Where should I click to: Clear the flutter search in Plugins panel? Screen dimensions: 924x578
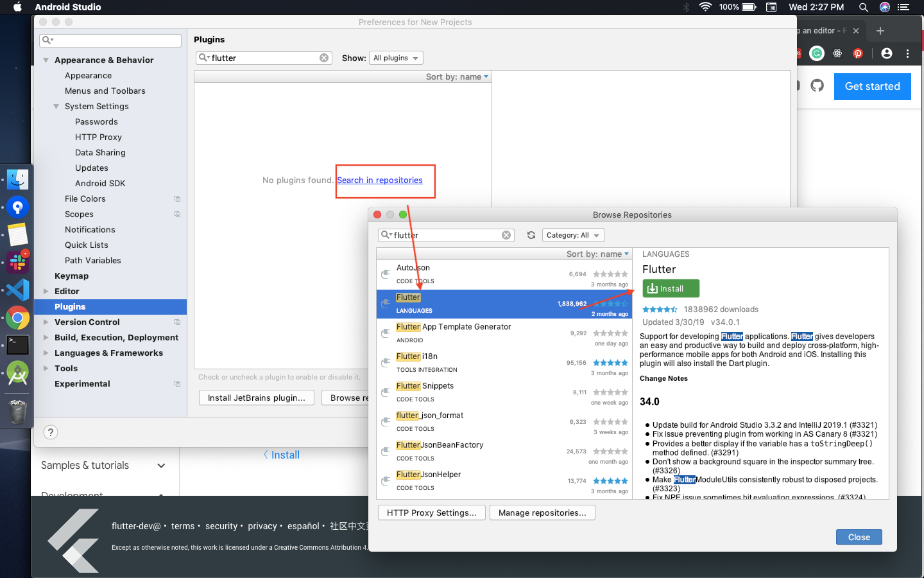click(324, 58)
